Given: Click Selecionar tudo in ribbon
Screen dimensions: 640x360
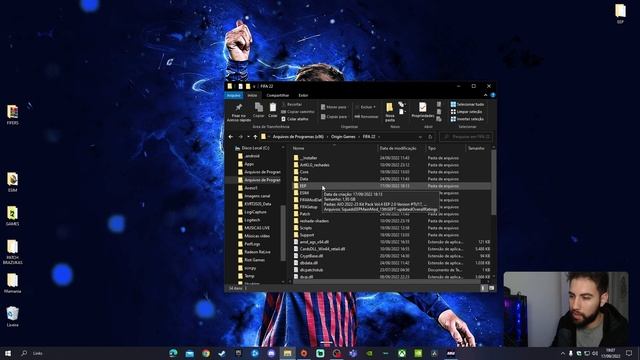Looking at the screenshot, I should [467, 104].
